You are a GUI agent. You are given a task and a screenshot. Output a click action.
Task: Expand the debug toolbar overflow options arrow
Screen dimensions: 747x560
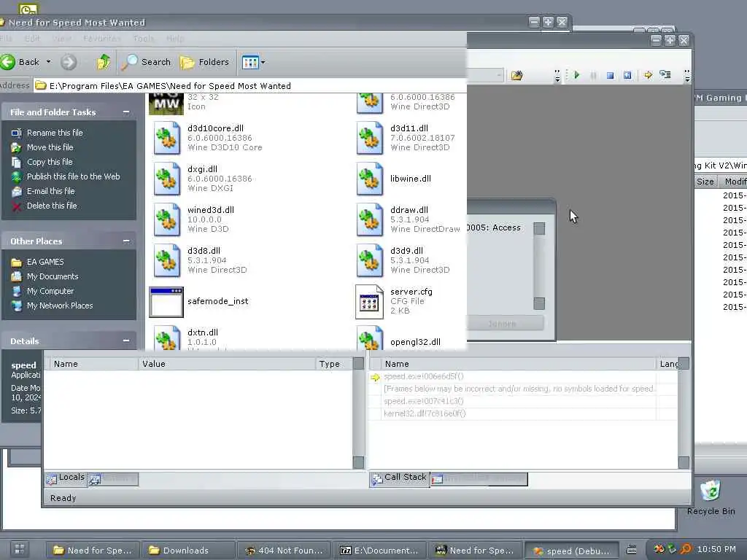[x=686, y=76]
